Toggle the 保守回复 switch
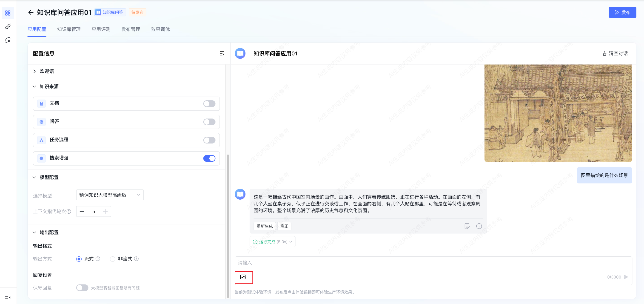Viewport: 644px width, 304px height. coord(82,288)
